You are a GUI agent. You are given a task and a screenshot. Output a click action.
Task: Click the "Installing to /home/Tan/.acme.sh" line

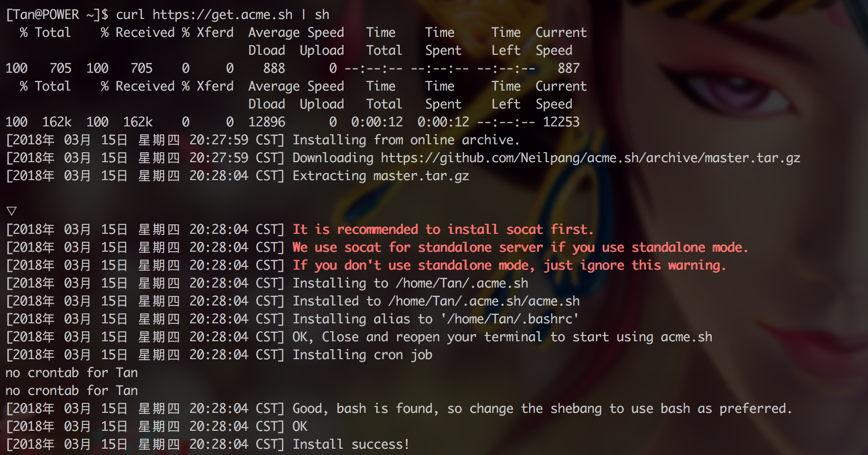[x=410, y=283]
